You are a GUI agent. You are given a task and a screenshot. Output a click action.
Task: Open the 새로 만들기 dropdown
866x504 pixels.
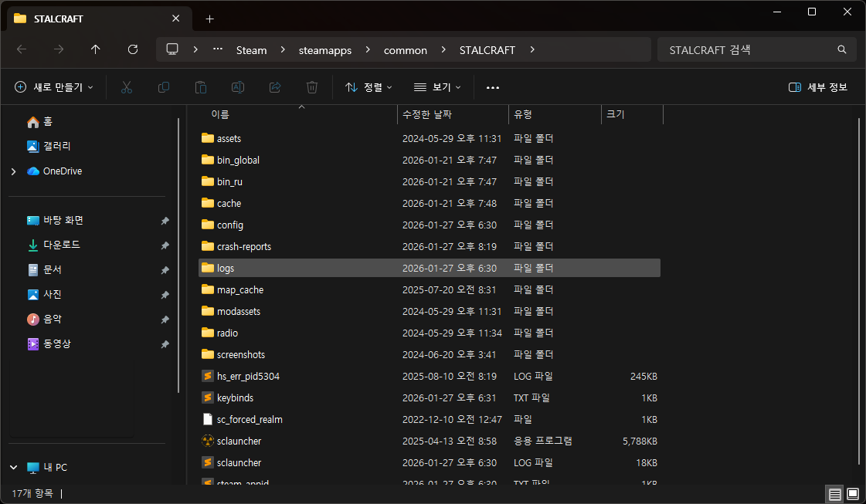(x=54, y=87)
